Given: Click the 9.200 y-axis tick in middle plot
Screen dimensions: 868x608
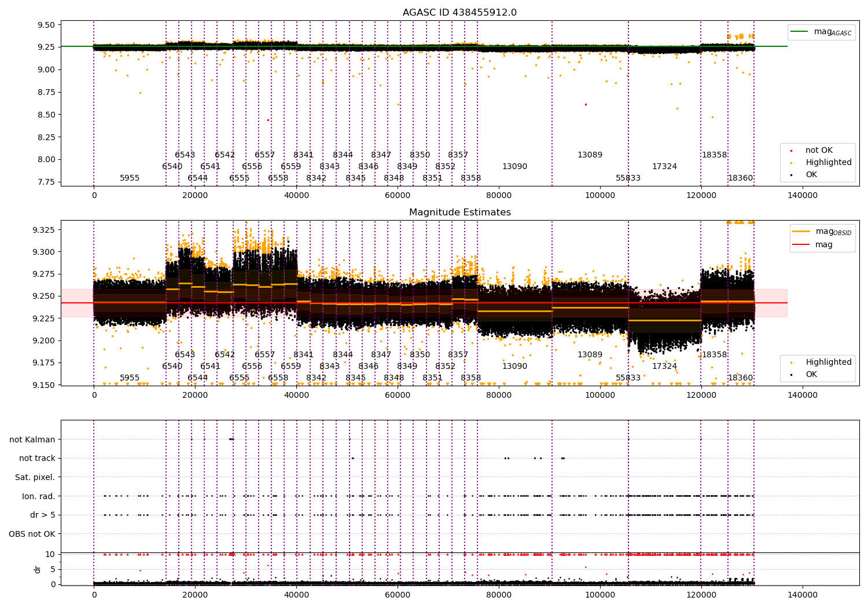Looking at the screenshot, I should [44, 341].
